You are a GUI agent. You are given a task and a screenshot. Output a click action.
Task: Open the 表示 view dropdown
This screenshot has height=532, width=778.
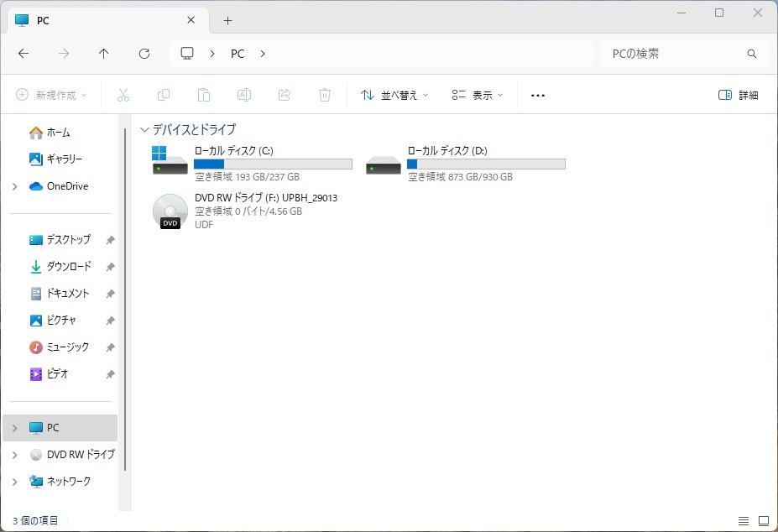click(478, 95)
